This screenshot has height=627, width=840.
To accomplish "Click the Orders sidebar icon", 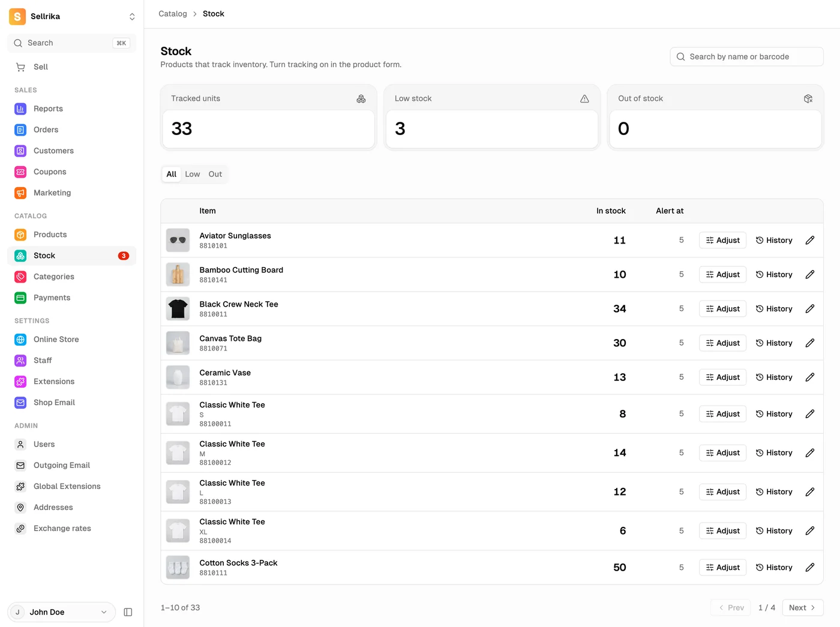I will click(x=20, y=130).
